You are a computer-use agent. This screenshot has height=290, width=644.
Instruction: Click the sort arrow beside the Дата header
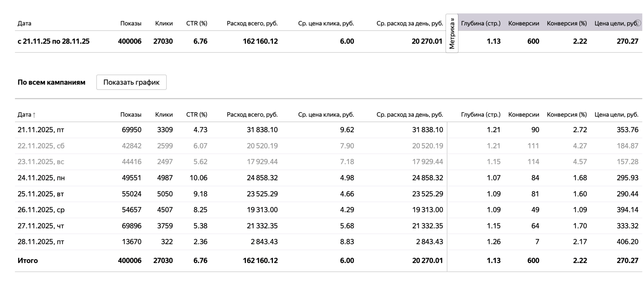pos(34,115)
